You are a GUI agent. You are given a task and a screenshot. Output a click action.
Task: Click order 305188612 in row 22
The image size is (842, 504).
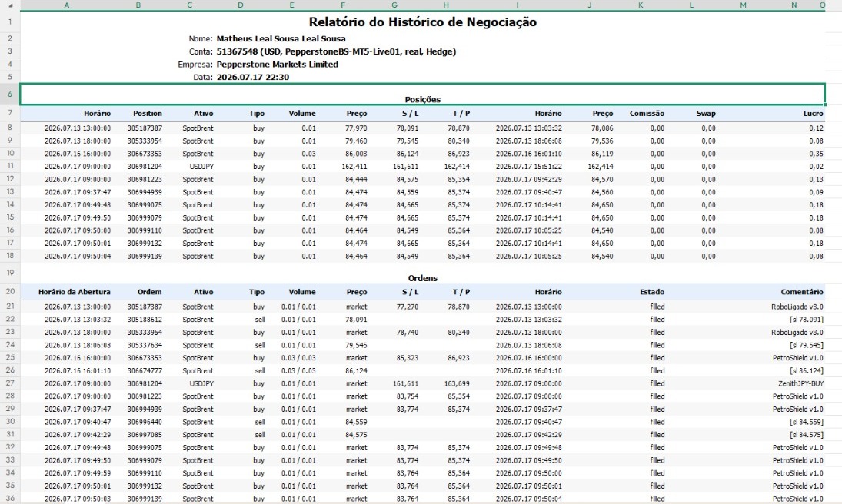pyautogui.click(x=145, y=320)
